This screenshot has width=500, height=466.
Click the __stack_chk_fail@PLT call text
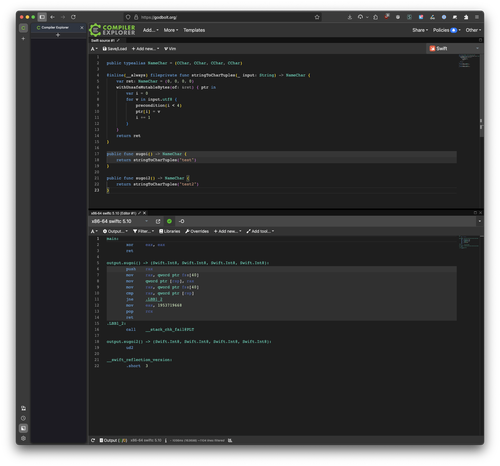170,330
